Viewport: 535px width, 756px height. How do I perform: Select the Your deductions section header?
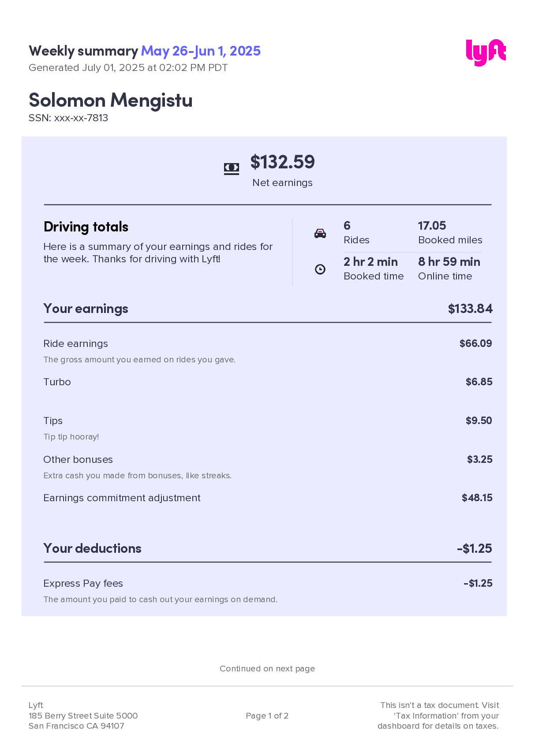pyautogui.click(x=92, y=548)
